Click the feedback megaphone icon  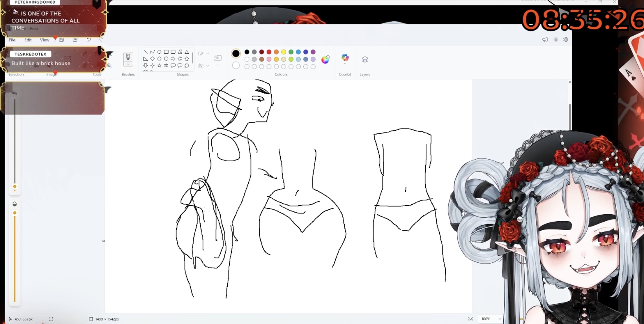pos(545,40)
